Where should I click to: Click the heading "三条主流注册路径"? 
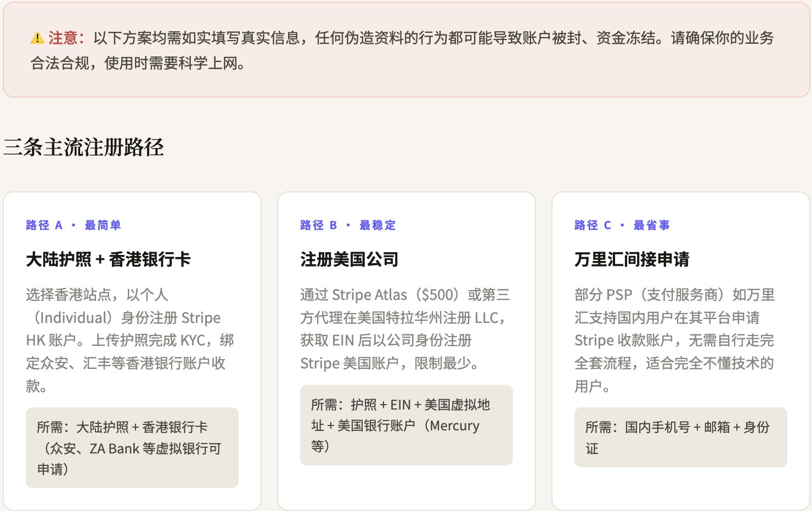point(84,147)
